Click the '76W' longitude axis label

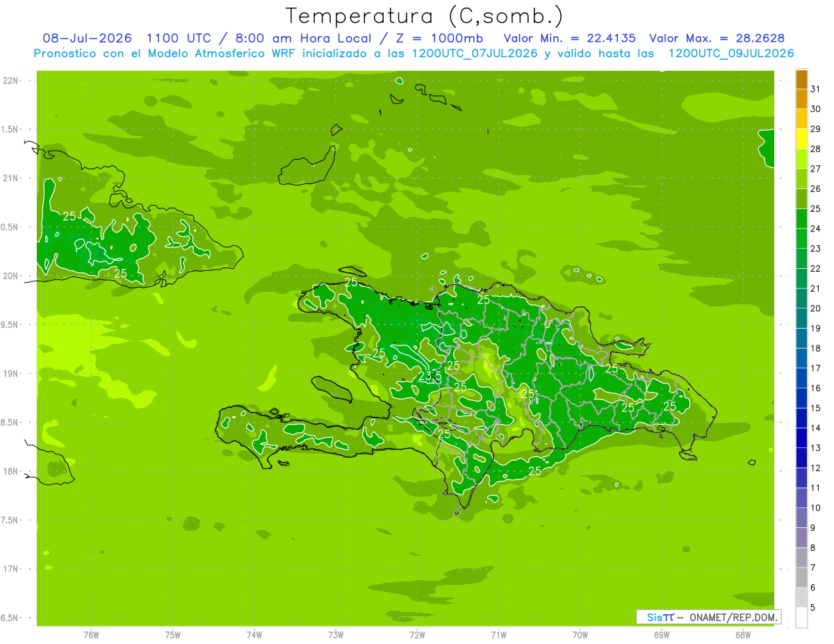tap(91, 635)
